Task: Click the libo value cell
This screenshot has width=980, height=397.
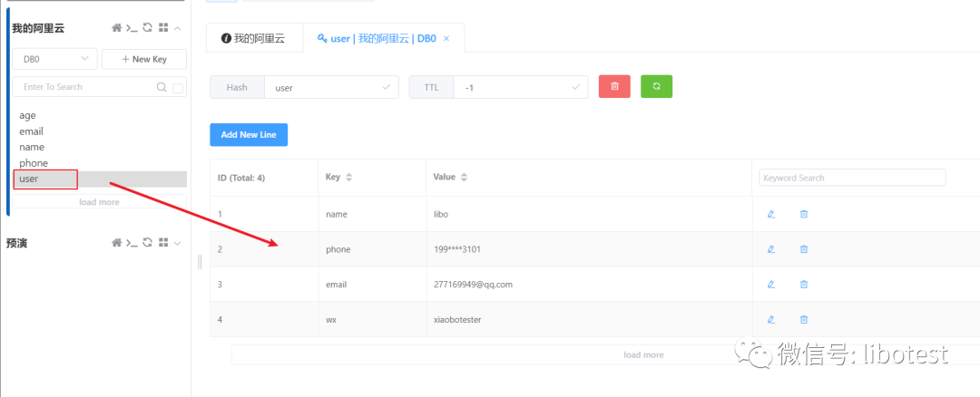Action: point(590,214)
